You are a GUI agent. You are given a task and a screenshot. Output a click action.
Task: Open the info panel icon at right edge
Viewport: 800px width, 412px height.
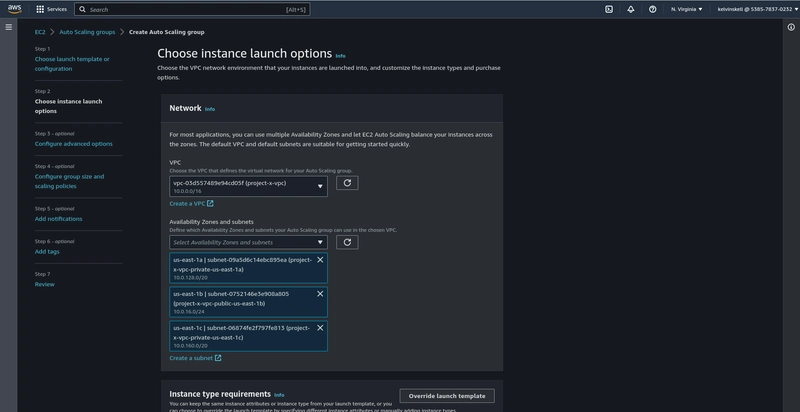(x=791, y=28)
